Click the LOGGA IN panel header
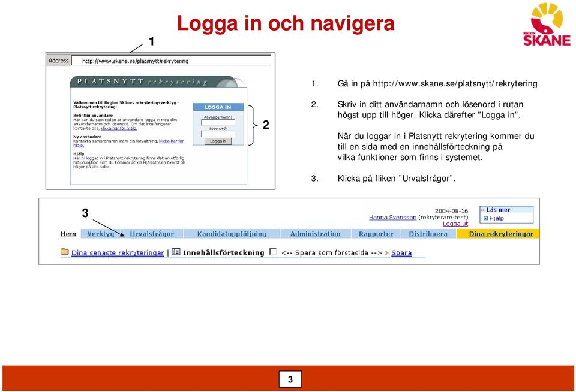The height and width of the screenshot is (392, 576). [x=218, y=107]
